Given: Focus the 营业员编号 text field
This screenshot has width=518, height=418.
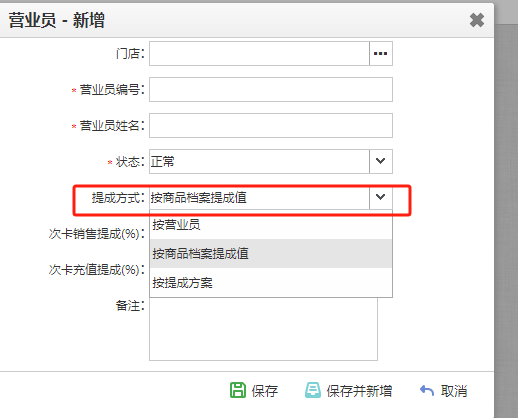Looking at the screenshot, I should pyautogui.click(x=271, y=89).
